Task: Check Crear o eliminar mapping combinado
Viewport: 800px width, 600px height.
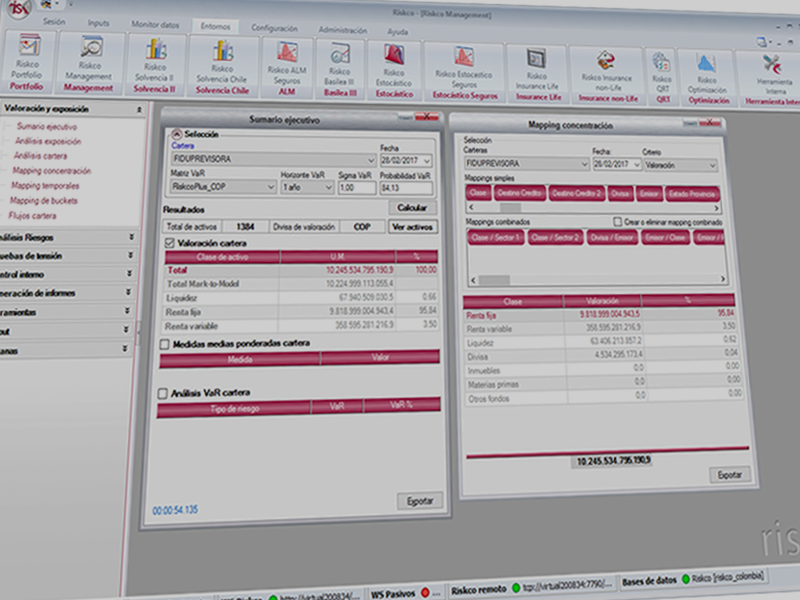Action: [617, 222]
